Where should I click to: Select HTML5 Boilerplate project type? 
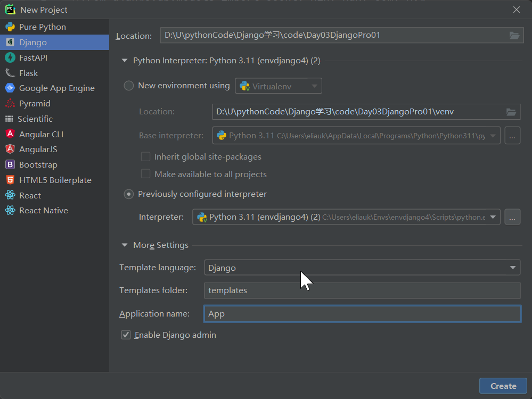[54, 180]
